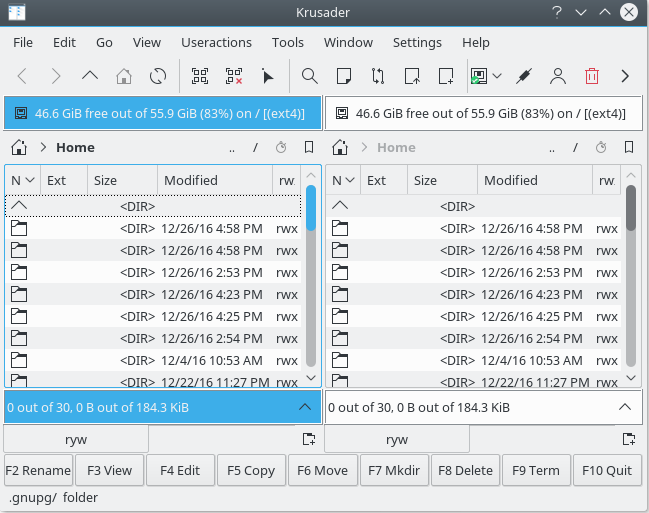Viewport: 649px width, 513px height.
Task: Click the arrow cursor Select icon in the toolbar
Action: pyautogui.click(x=267, y=76)
